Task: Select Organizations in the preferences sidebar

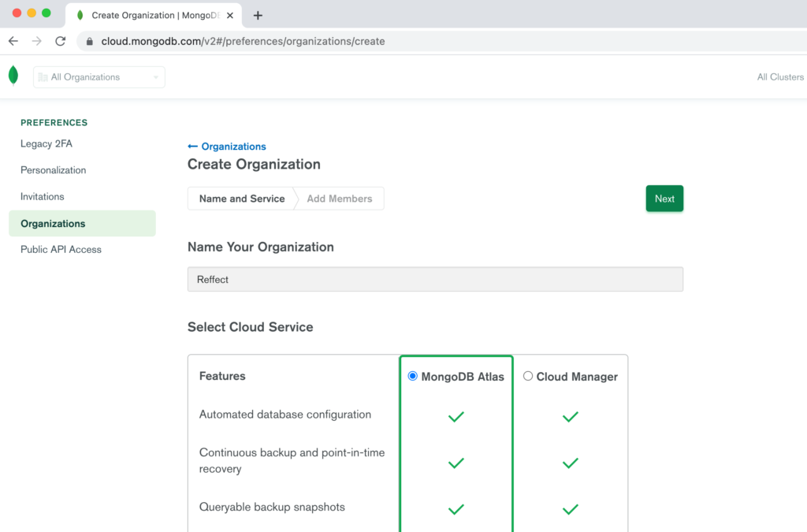Action: (82, 223)
